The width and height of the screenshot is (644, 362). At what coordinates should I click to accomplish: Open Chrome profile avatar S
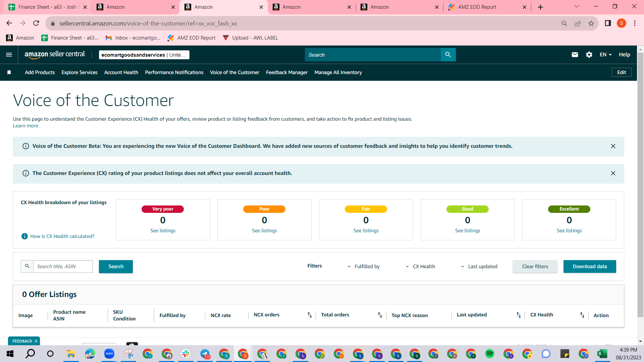pos(622,23)
